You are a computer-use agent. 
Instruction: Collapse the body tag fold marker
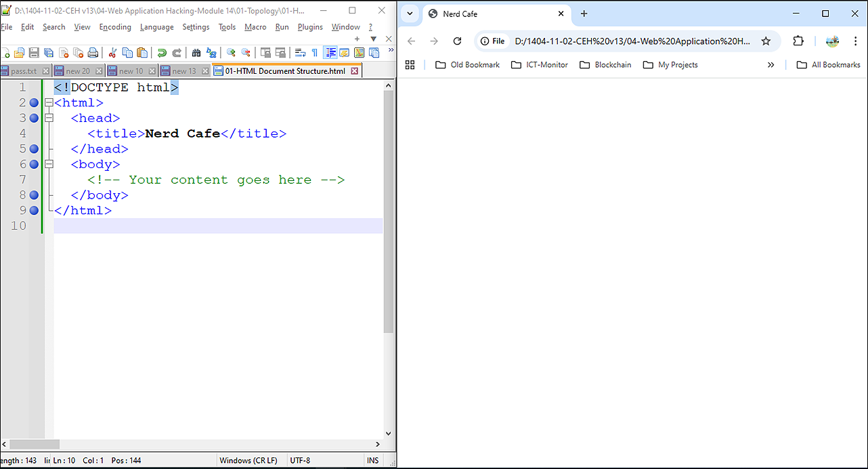click(x=48, y=164)
